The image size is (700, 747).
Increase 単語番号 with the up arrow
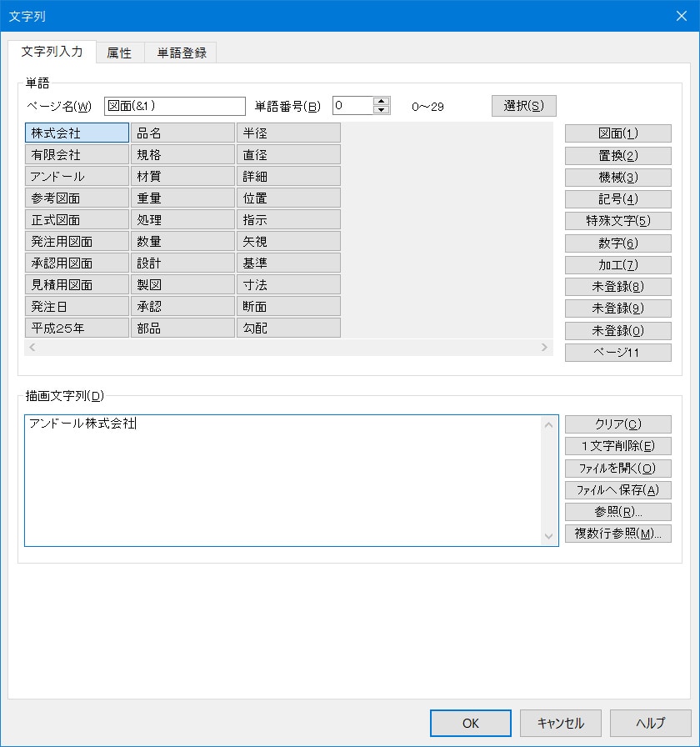coord(382,102)
